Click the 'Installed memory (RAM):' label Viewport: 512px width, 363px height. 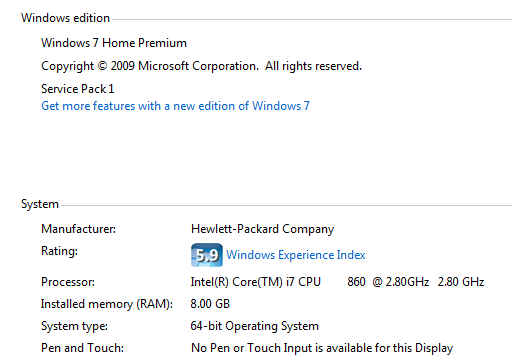pos(107,304)
